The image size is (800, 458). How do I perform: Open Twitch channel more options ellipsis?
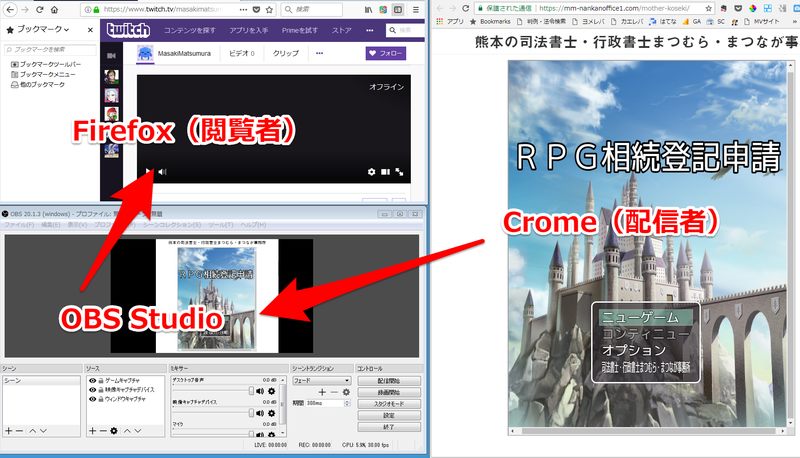click(x=319, y=53)
